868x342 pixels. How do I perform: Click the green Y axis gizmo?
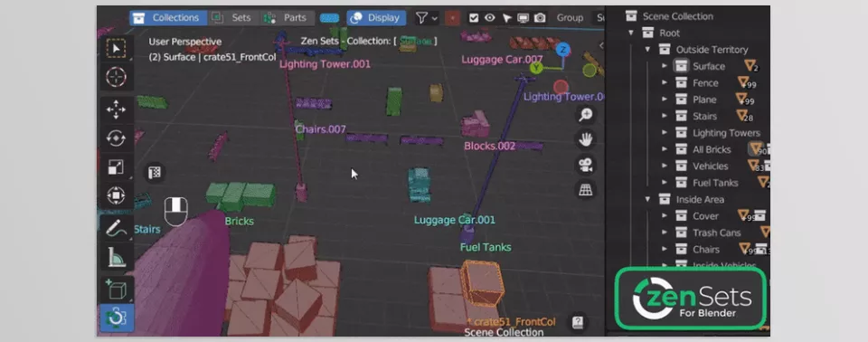[536, 68]
